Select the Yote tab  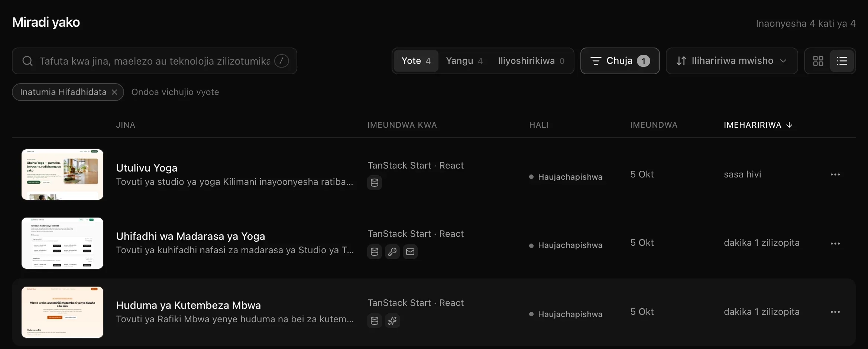tap(416, 61)
